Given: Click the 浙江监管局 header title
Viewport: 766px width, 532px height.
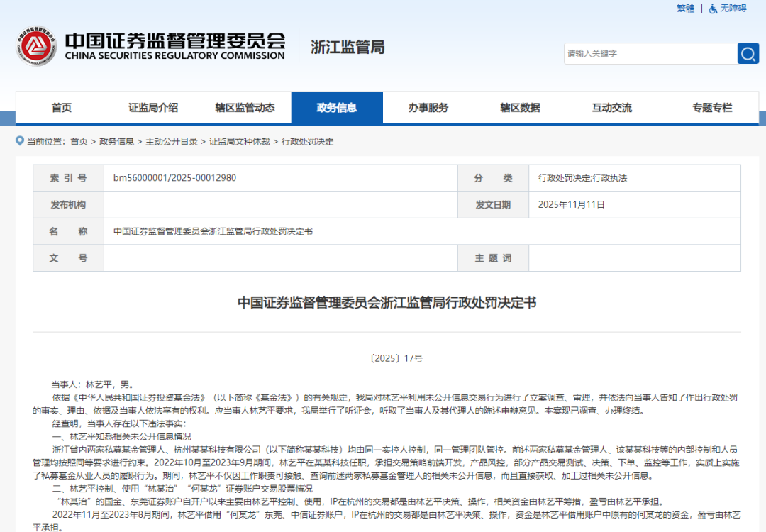Looking at the screenshot, I should [x=347, y=45].
